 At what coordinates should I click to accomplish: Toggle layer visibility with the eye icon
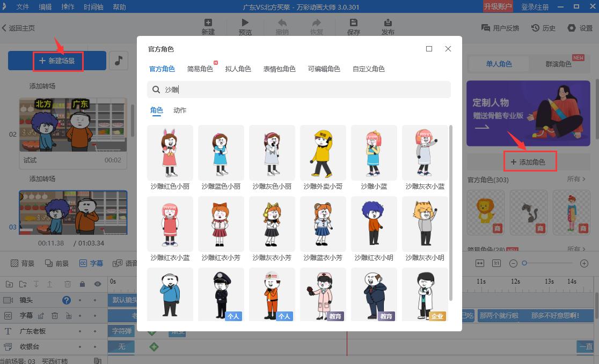(x=98, y=284)
